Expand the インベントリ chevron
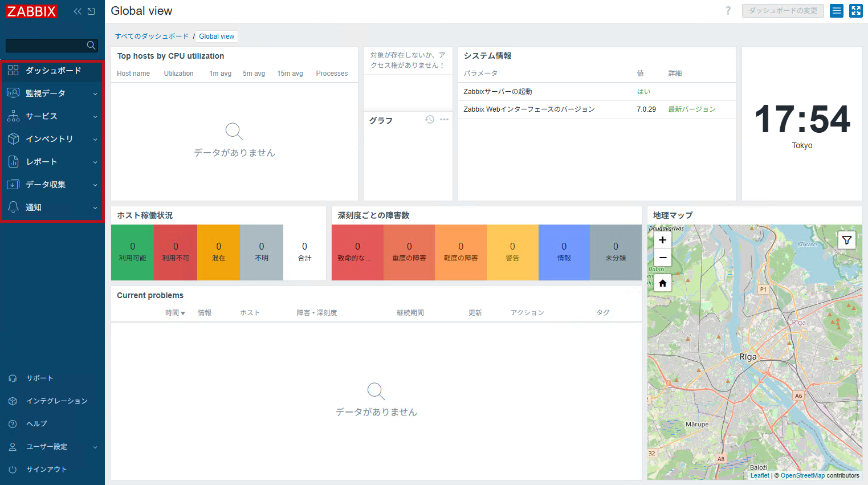 click(95, 140)
